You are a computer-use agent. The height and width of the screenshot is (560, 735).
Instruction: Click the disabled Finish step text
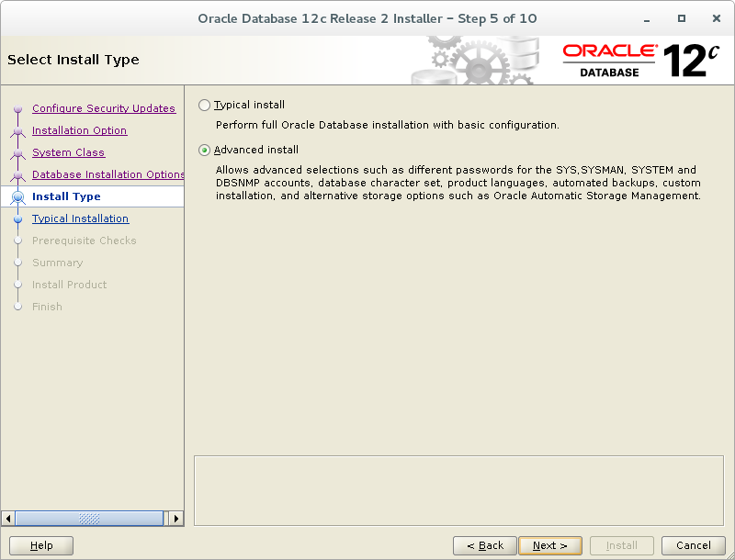pyautogui.click(x=47, y=307)
